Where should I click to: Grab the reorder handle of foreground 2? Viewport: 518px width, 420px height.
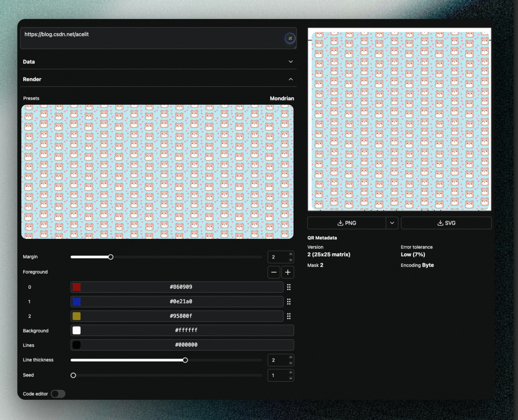pyautogui.click(x=289, y=316)
